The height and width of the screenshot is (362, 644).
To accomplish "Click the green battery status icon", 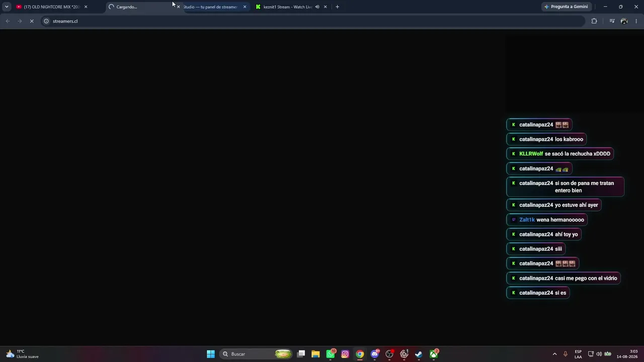I will (608, 354).
